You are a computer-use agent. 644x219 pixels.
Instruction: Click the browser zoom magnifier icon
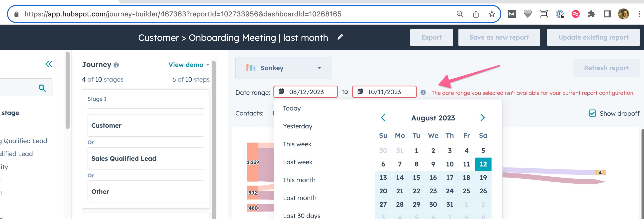click(x=460, y=14)
